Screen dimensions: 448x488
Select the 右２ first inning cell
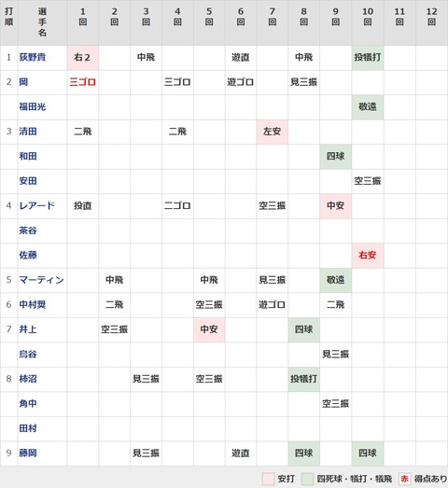[83, 58]
